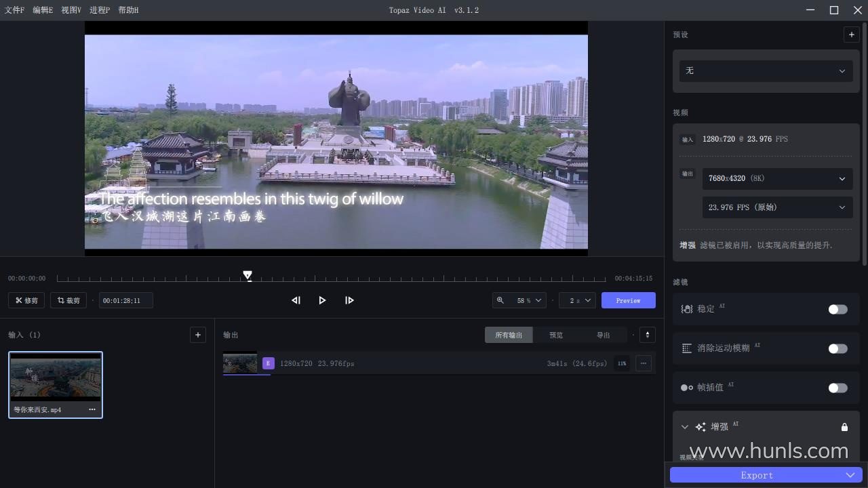Turn on the 帧插值 filter
This screenshot has width=868, height=488.
(837, 388)
